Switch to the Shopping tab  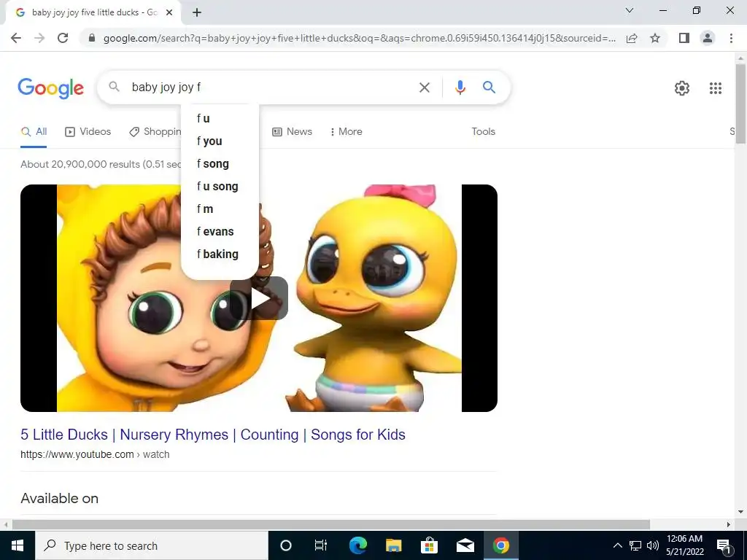click(155, 132)
